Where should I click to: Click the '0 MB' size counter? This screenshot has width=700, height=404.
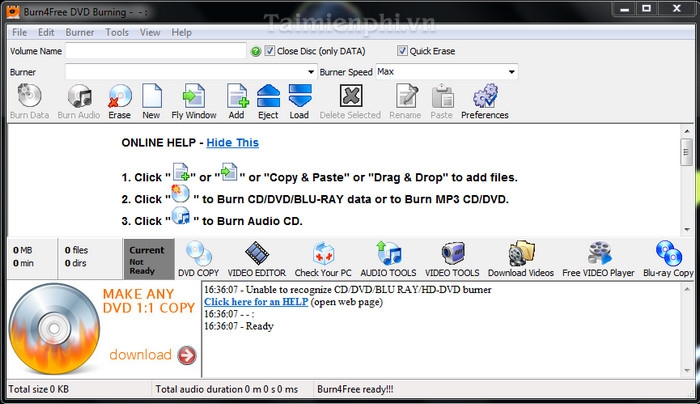click(22, 250)
